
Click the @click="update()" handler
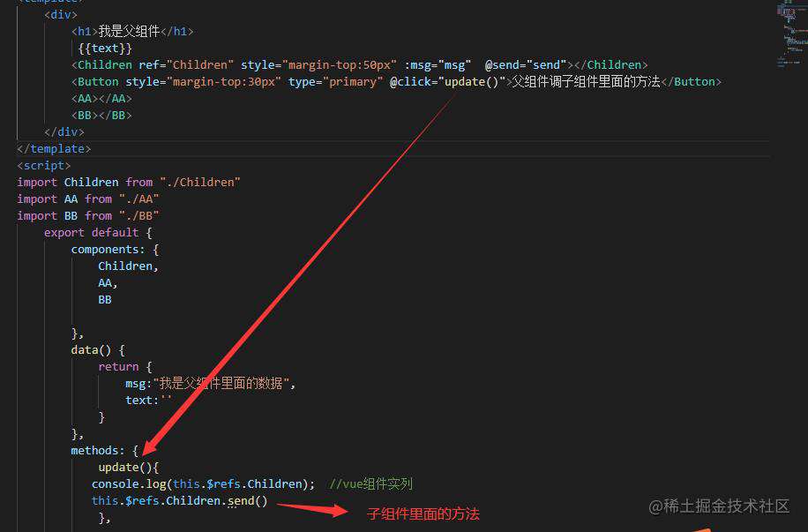pos(448,82)
